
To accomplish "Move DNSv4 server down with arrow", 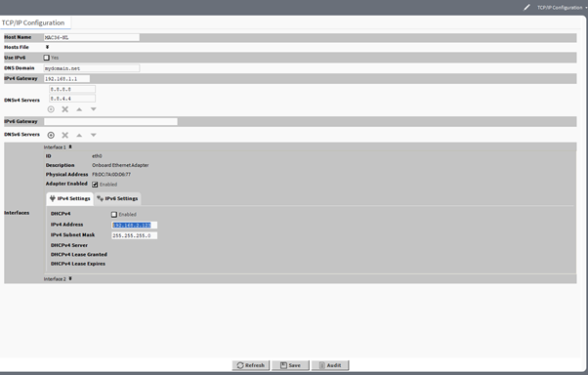I will 94,109.
